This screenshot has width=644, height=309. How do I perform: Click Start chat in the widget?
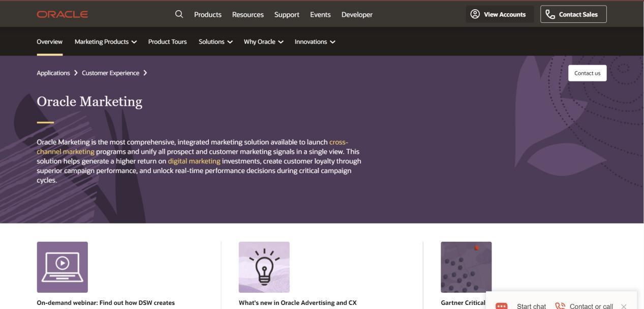pyautogui.click(x=531, y=306)
